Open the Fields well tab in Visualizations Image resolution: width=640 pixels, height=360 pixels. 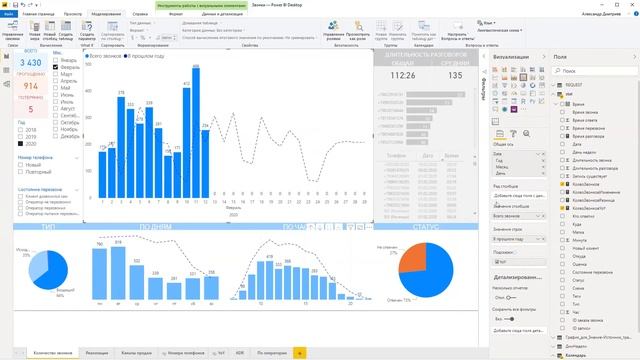[x=500, y=134]
